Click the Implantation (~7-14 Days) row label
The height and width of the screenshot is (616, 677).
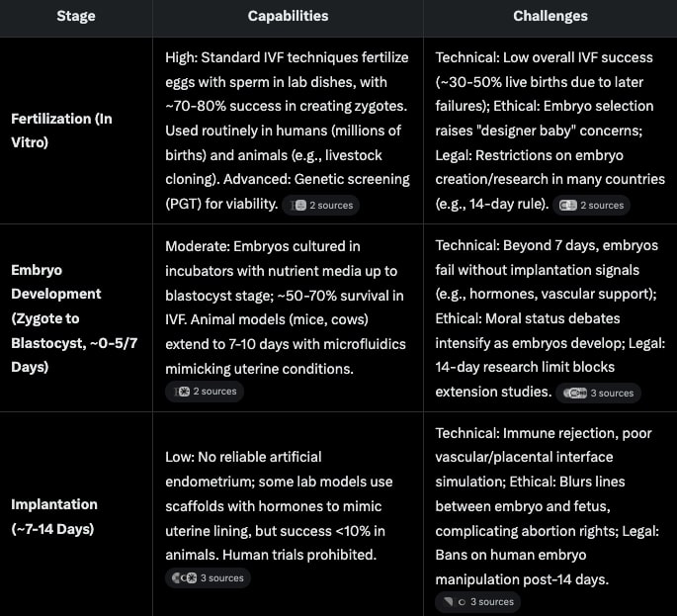coord(54,517)
